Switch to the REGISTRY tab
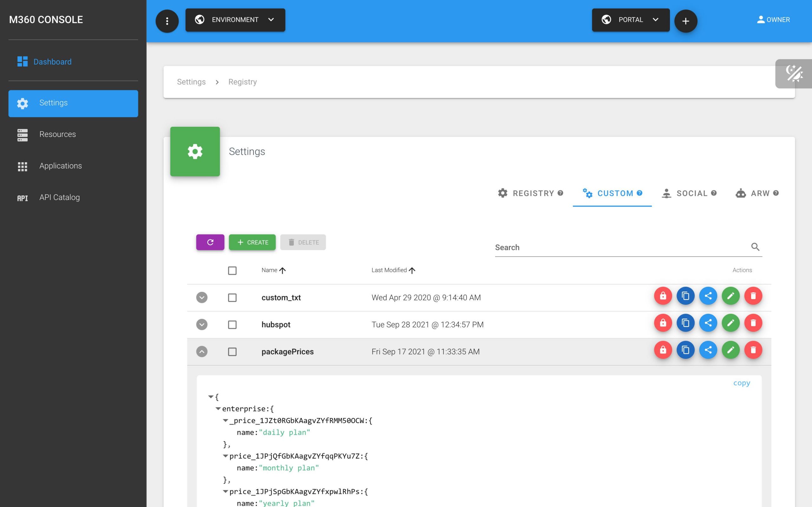This screenshot has height=507, width=812. tap(530, 194)
